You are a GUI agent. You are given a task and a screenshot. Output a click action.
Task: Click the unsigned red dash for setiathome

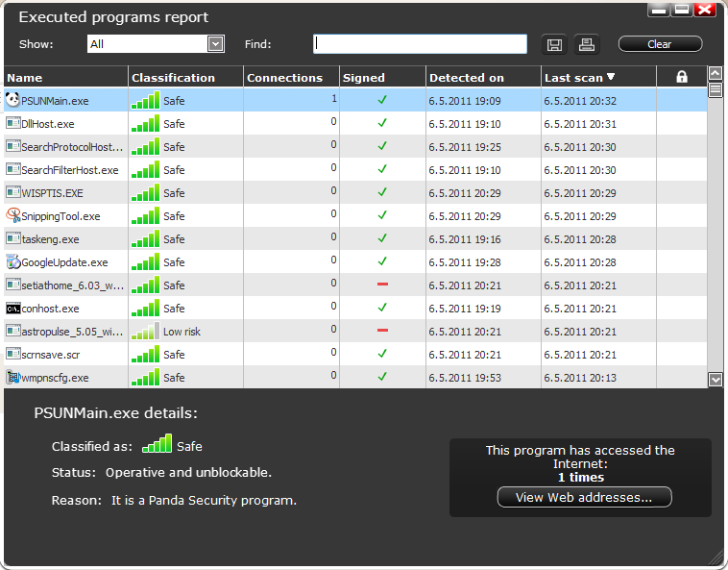point(382,284)
